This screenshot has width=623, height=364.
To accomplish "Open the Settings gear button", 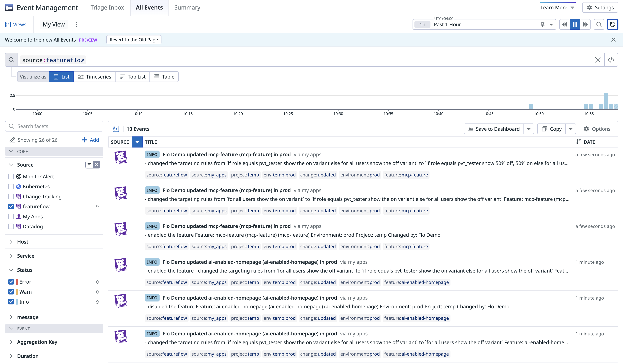I will coord(600,7).
